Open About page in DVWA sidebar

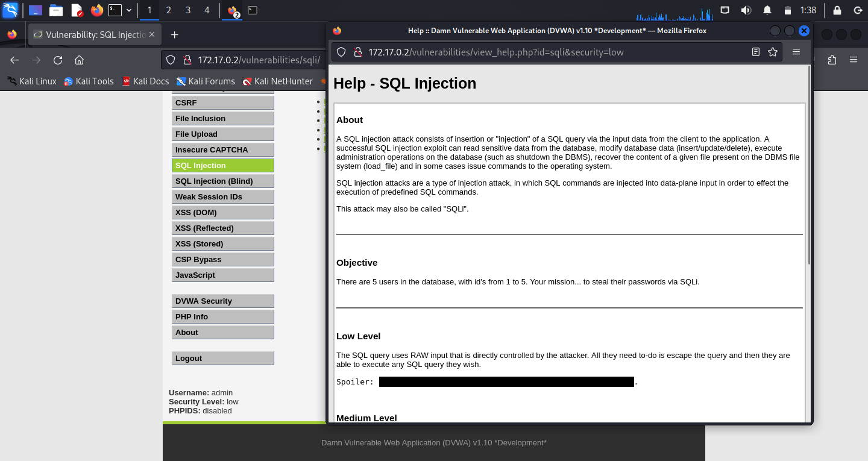pyautogui.click(x=223, y=333)
